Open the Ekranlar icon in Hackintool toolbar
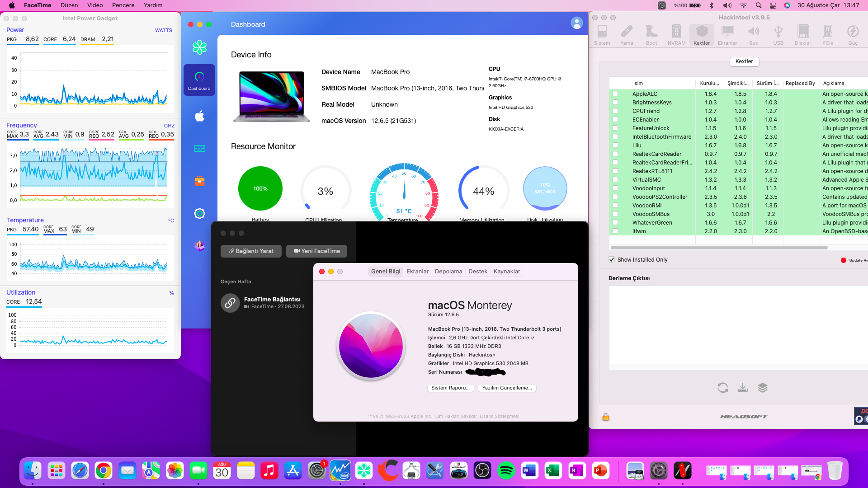The width and height of the screenshot is (868, 488). [x=727, y=35]
